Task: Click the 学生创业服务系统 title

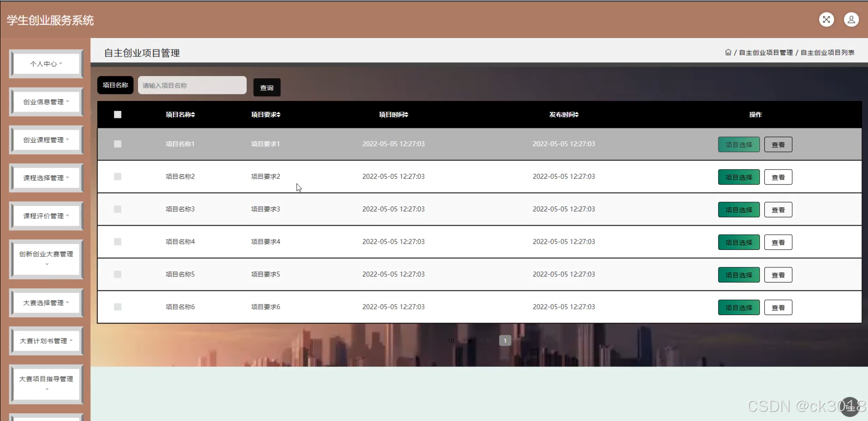Action: click(50, 20)
